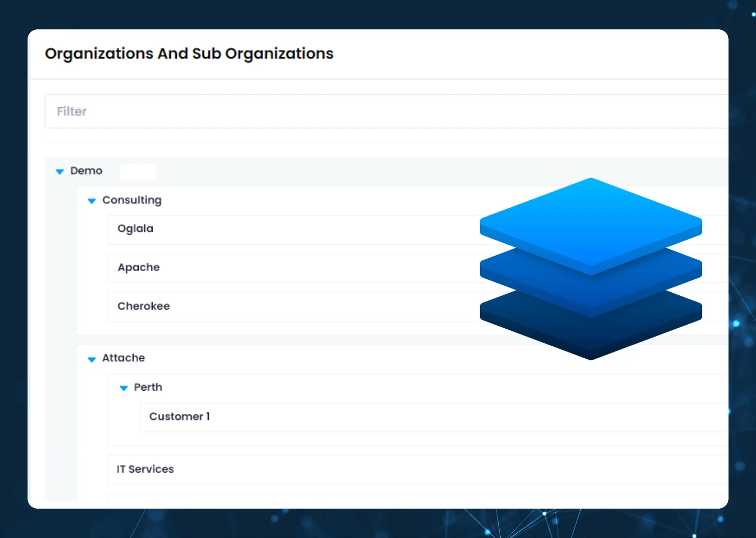This screenshot has height=538, width=756.
Task: Select the Consulting node label
Action: (132, 200)
